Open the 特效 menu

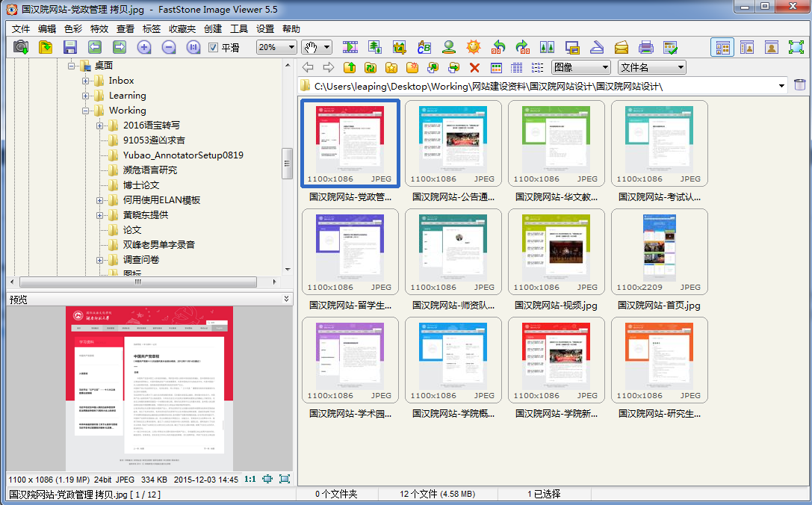point(99,29)
